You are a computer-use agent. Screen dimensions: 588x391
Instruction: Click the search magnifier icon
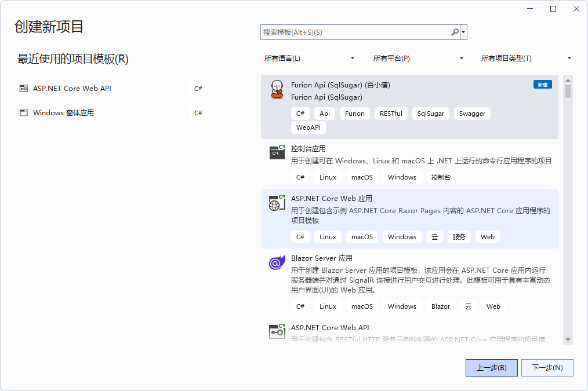[455, 32]
